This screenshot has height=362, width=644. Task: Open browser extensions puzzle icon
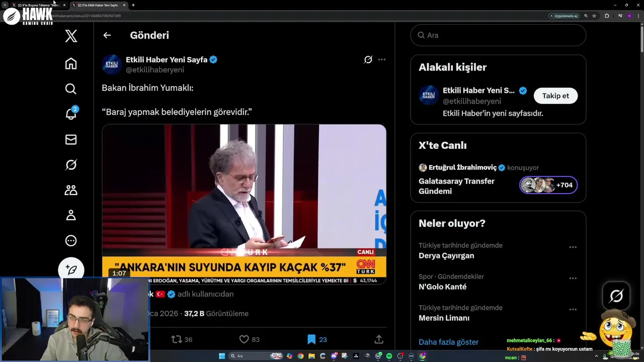coord(607,16)
